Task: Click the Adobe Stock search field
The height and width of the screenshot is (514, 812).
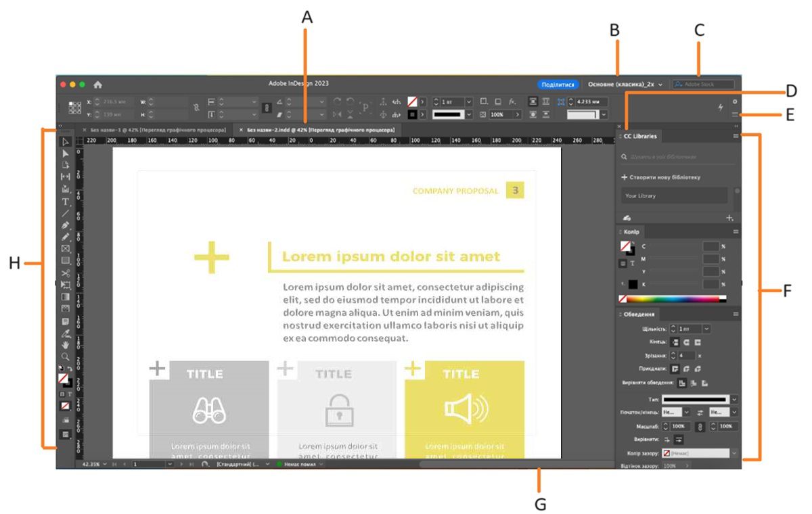Action: click(702, 85)
